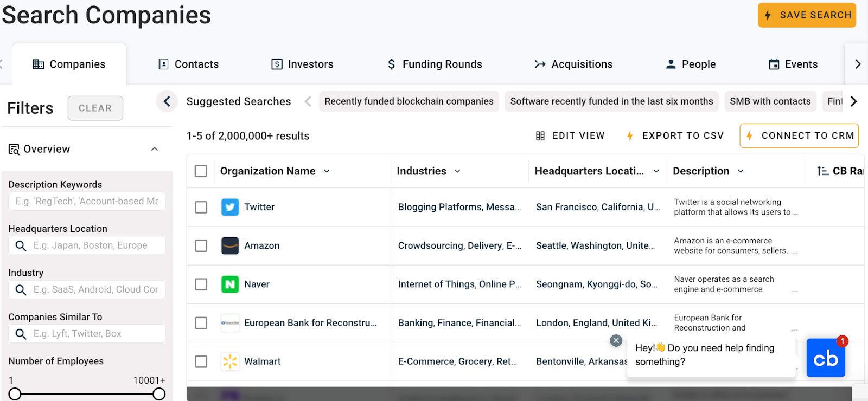Screen dimensions: 868x401
Task: Click the CB Rank sort icon
Action: pos(822,171)
